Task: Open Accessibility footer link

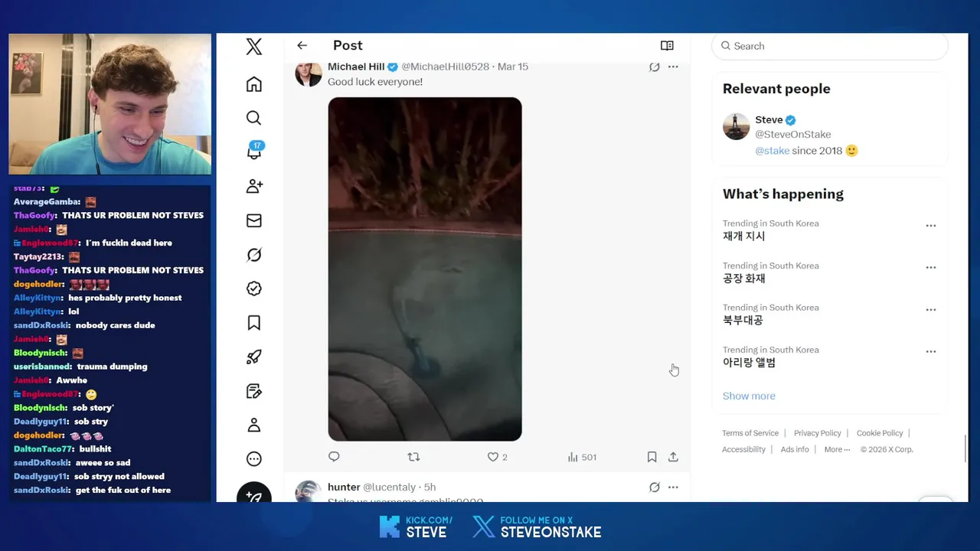Action: 743,449
